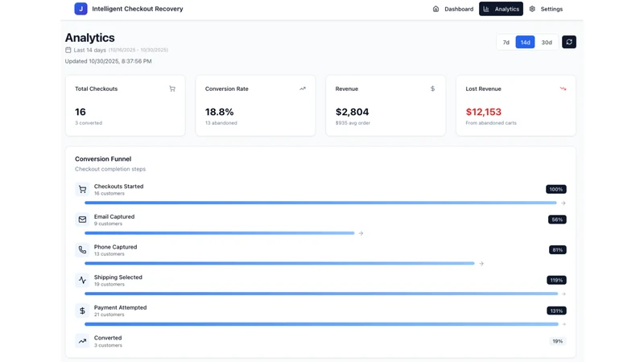Screen dimensions: 644x362
Task: Refresh the analytics data
Action: pos(569,42)
